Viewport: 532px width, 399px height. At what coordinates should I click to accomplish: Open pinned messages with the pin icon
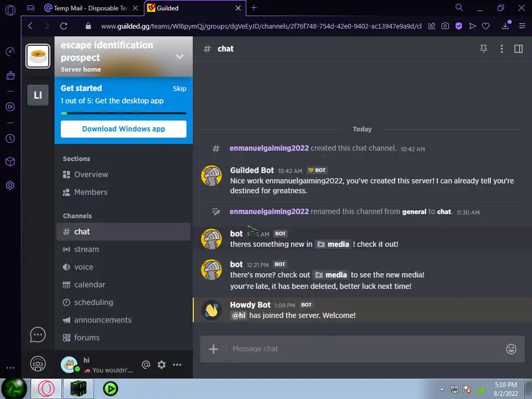pos(484,49)
